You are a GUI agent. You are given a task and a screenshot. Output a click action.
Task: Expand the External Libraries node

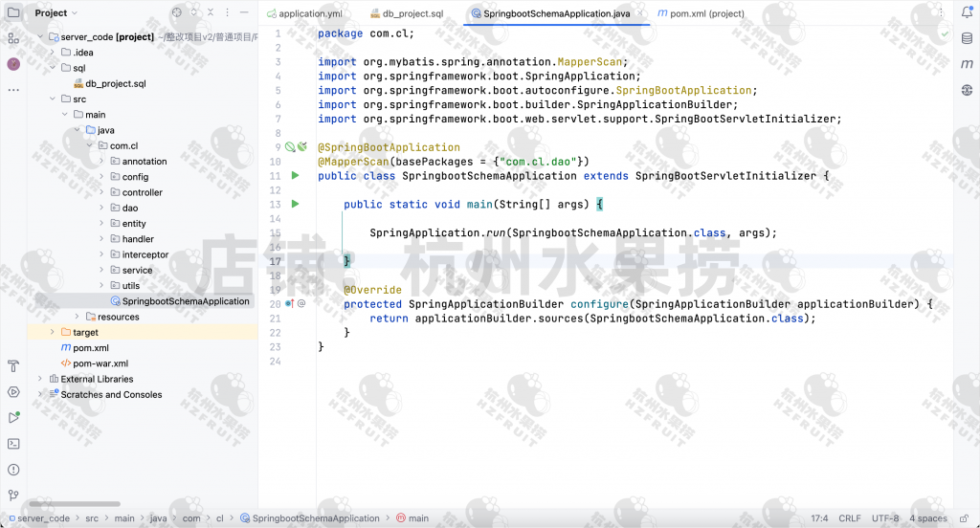[40, 379]
